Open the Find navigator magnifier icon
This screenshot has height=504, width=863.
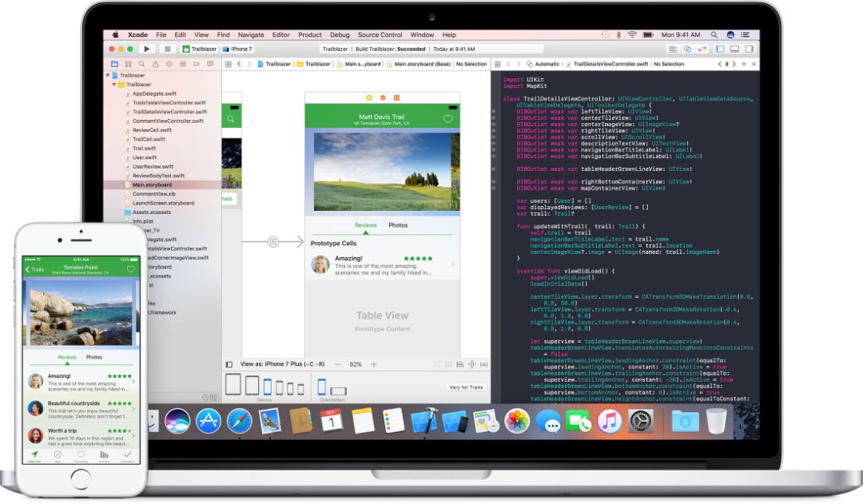(142, 65)
